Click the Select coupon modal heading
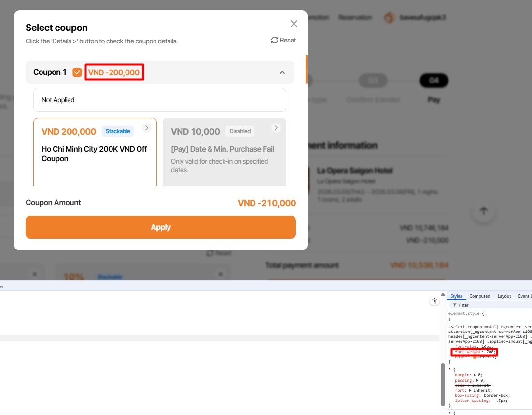The width and height of the screenshot is (532, 415). 56,28
